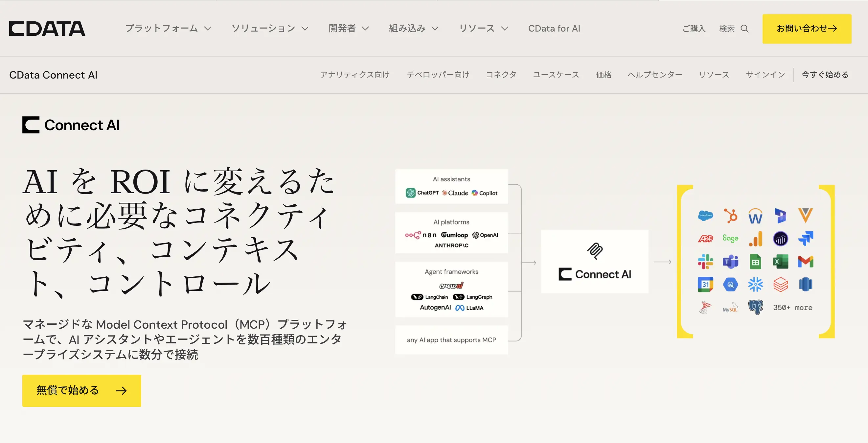Click the CData Connect AI sub-header title
This screenshot has height=443, width=868.
point(53,75)
